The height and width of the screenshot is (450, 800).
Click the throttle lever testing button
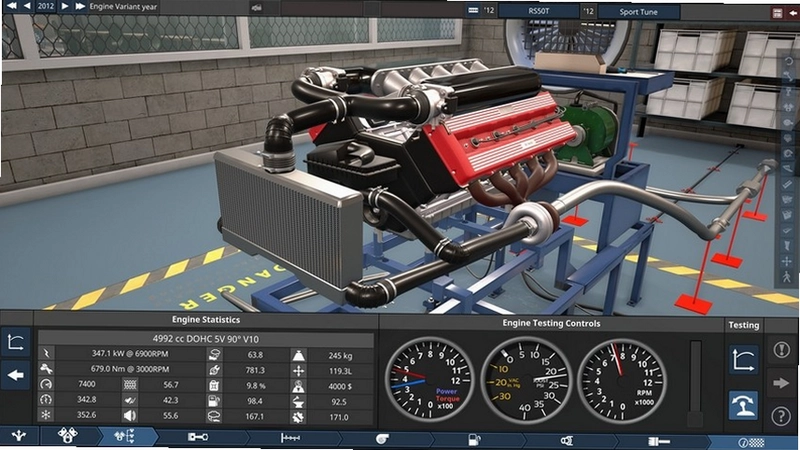tap(743, 405)
